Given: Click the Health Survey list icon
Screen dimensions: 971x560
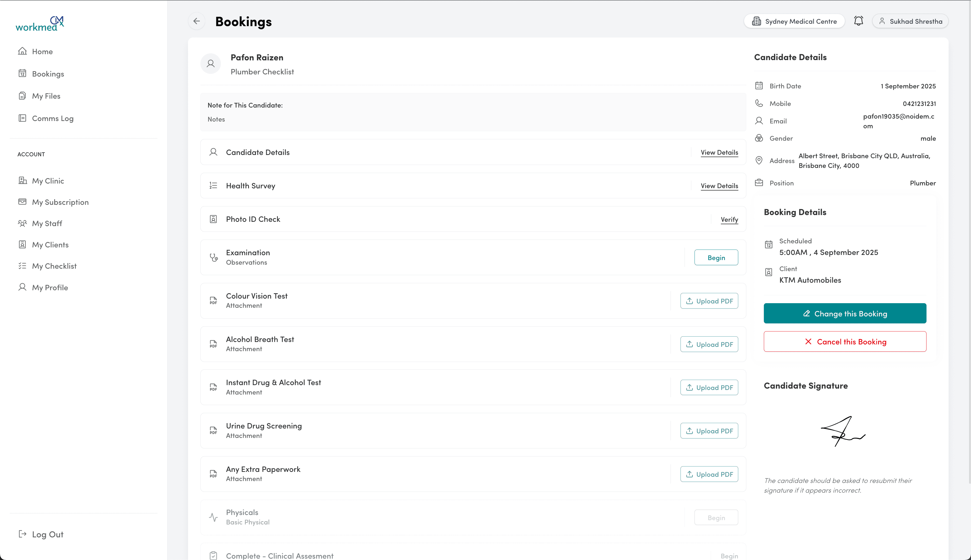Looking at the screenshot, I should point(213,186).
